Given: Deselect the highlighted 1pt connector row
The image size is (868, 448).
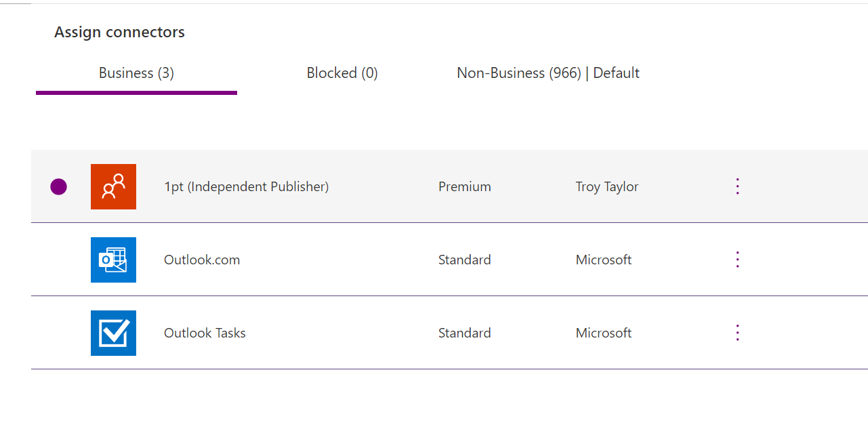Looking at the screenshot, I should coord(58,186).
